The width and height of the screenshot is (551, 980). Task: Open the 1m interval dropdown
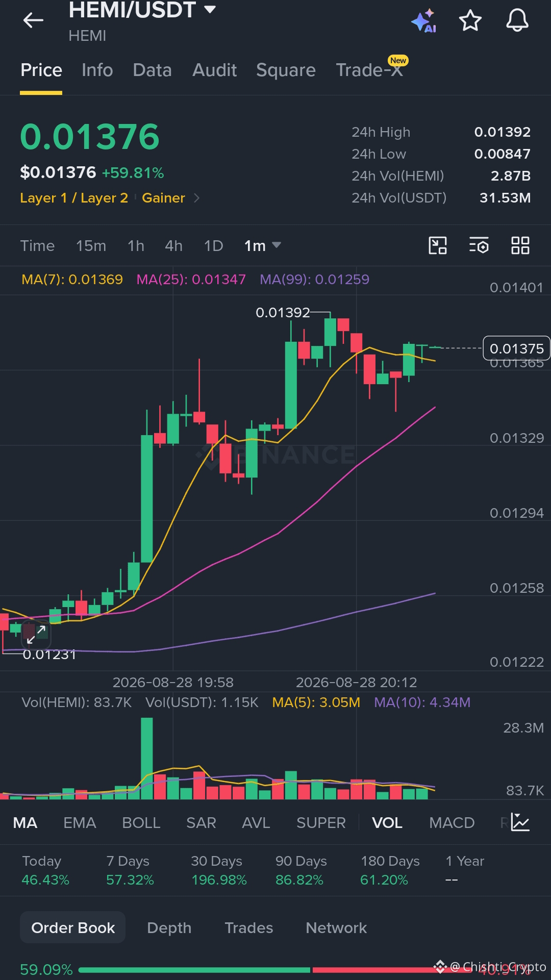click(262, 246)
